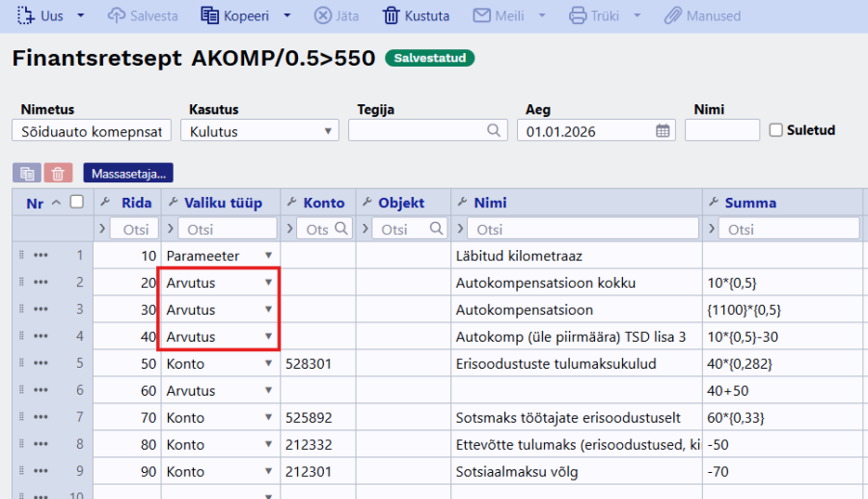
Task: Click the search icon in Tegija field
Action: [495, 130]
